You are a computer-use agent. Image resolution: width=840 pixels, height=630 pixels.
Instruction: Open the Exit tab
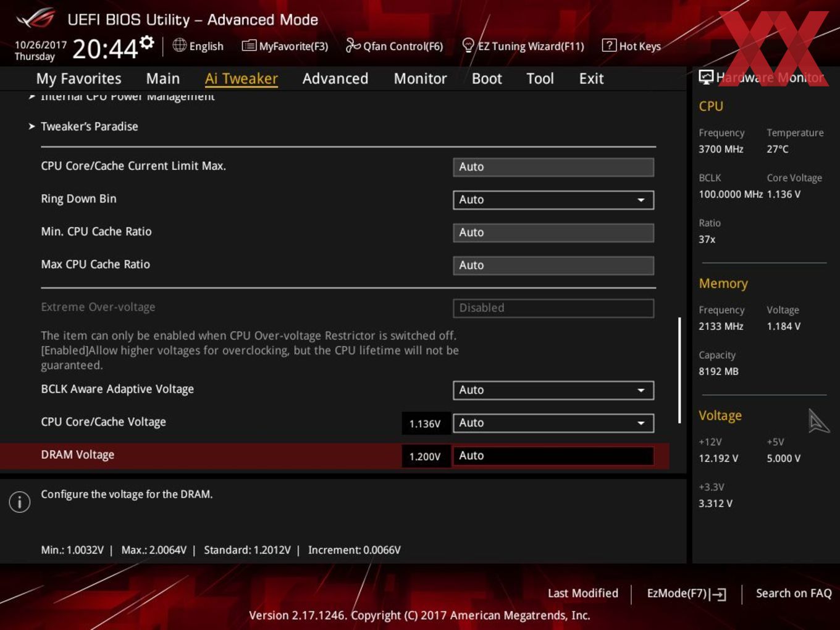pos(591,78)
